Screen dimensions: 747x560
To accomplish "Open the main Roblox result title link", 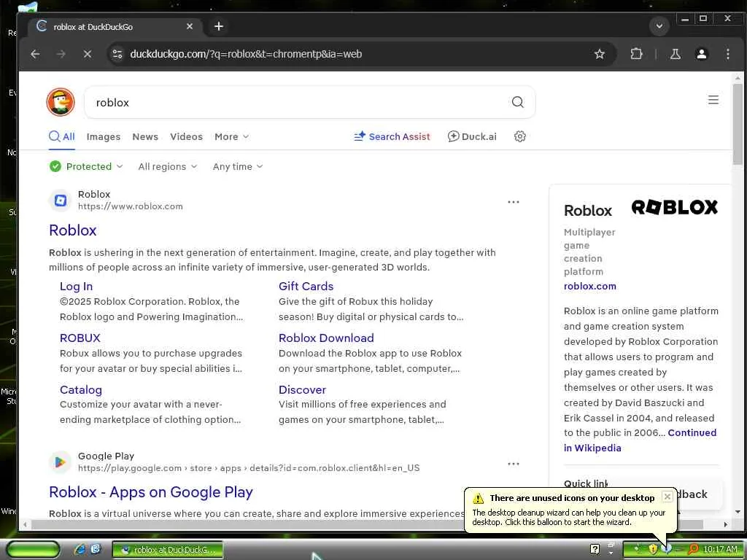I will 73,230.
